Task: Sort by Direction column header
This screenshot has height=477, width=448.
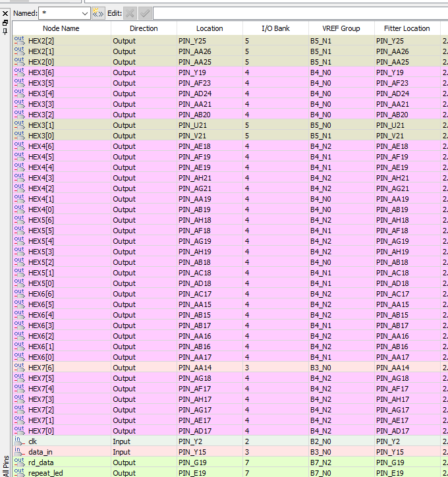Action: pos(144,28)
